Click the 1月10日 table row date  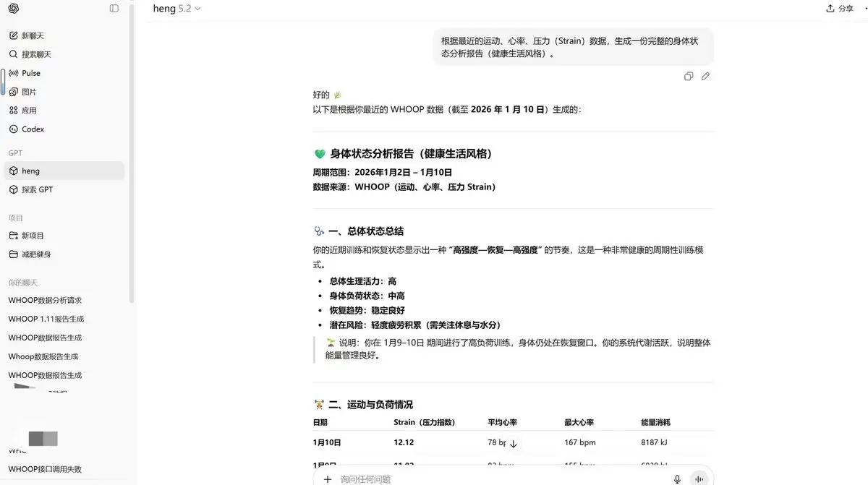[327, 442]
